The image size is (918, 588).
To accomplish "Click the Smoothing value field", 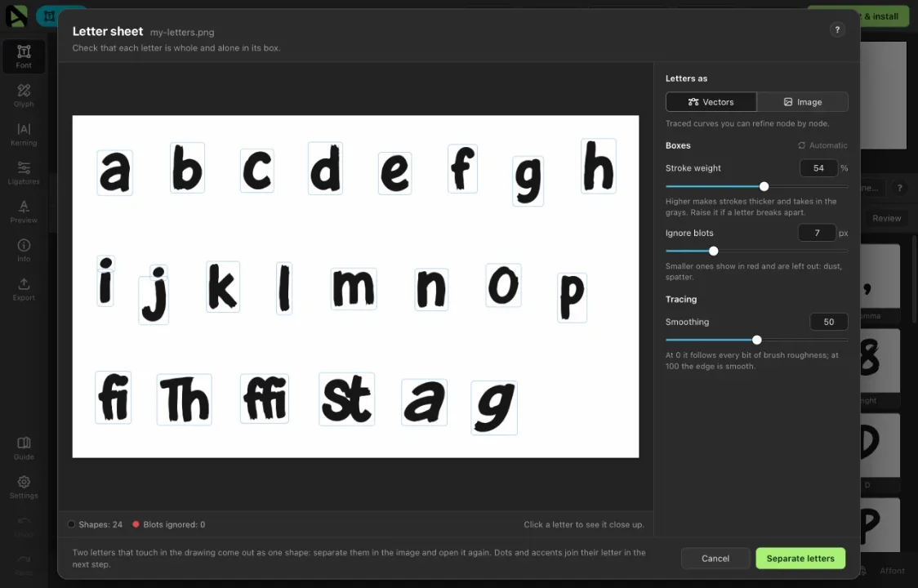I will point(828,322).
